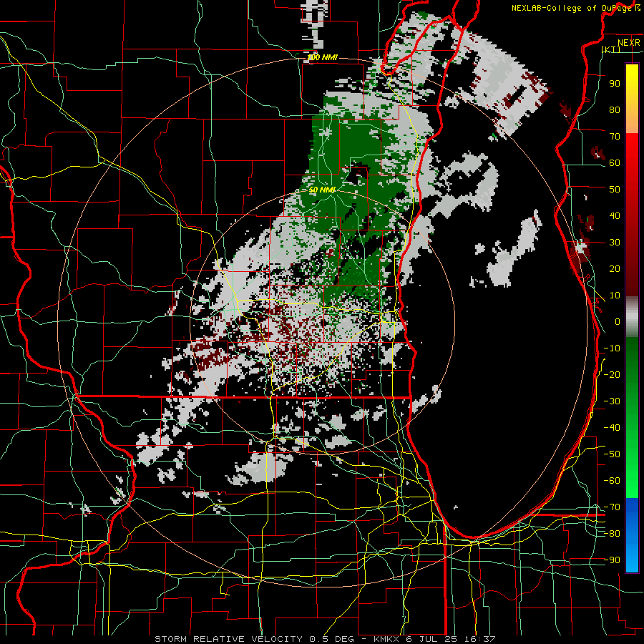
Task: Click the "-70" value on the velocity scale
Action: pyautogui.click(x=612, y=507)
